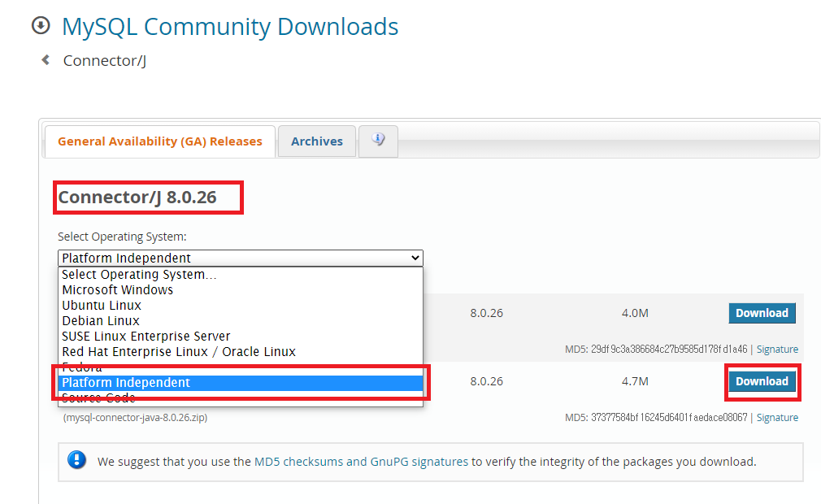
Task: Open Signature link for 4.0M package
Action: (777, 349)
